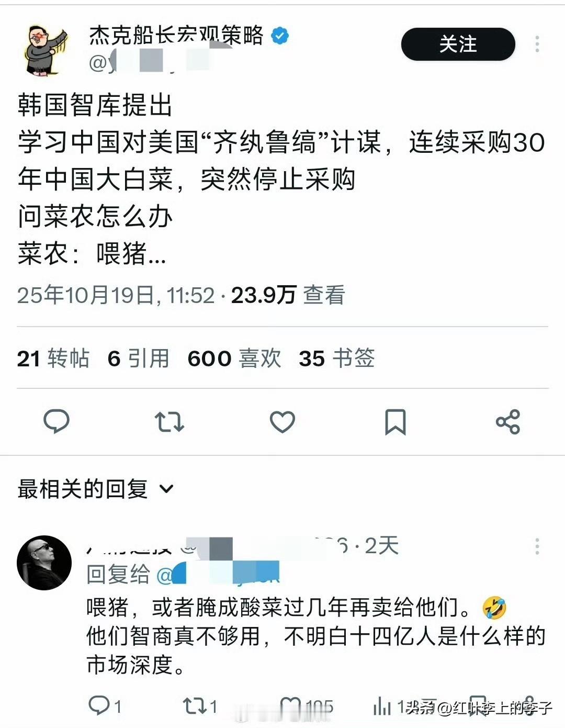The width and height of the screenshot is (565, 728).
Task: Open the 23.9万 查看 view count
Action: 288,295
